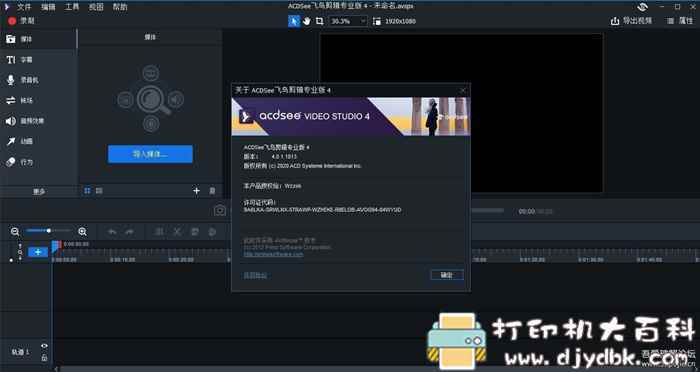Click the split clip icon
Image resolution: width=700 pixels, height=372 pixels.
pyautogui.click(x=159, y=232)
